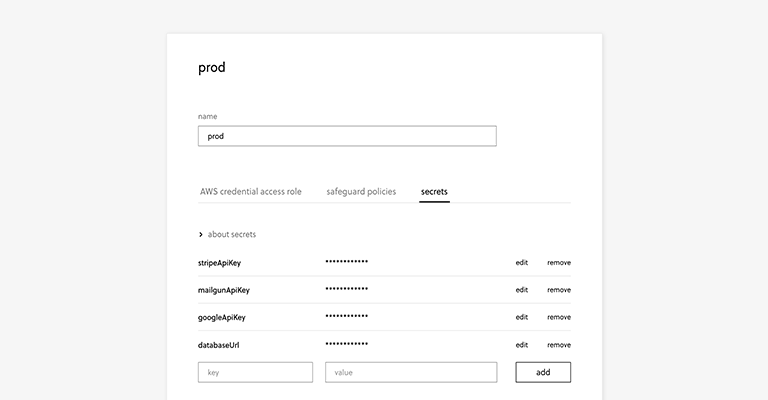Focus the new secret value field
Viewport: 768px width, 400px height.
(410, 372)
